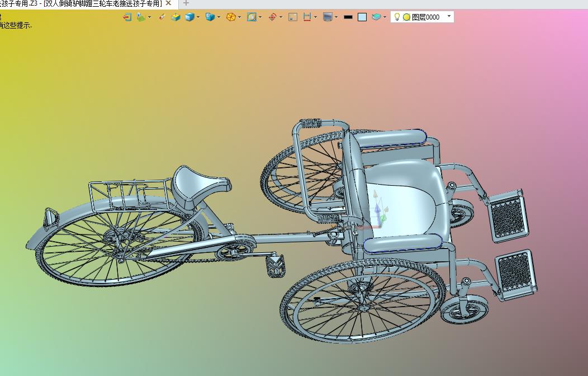This screenshot has width=588, height=376.
Task: Click the framed zoom-extent view icon
Action: click(252, 17)
